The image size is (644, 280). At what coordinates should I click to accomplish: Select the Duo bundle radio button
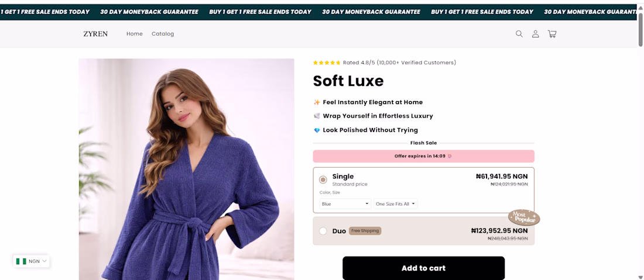click(x=323, y=231)
